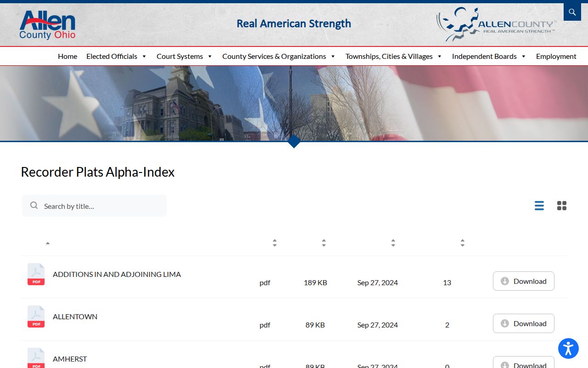This screenshot has width=588, height=368.
Task: Click the search magnifier inside the title search box
Action: pyautogui.click(x=34, y=205)
